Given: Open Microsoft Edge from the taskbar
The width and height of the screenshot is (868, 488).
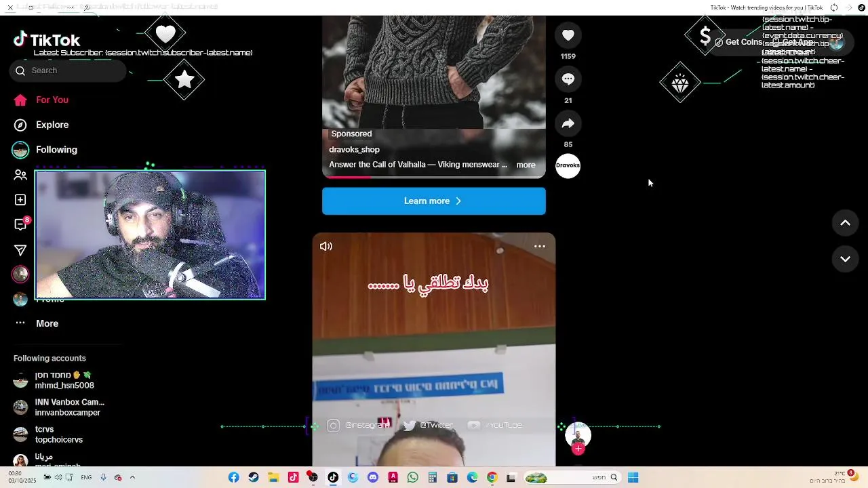Looking at the screenshot, I should pos(473,478).
